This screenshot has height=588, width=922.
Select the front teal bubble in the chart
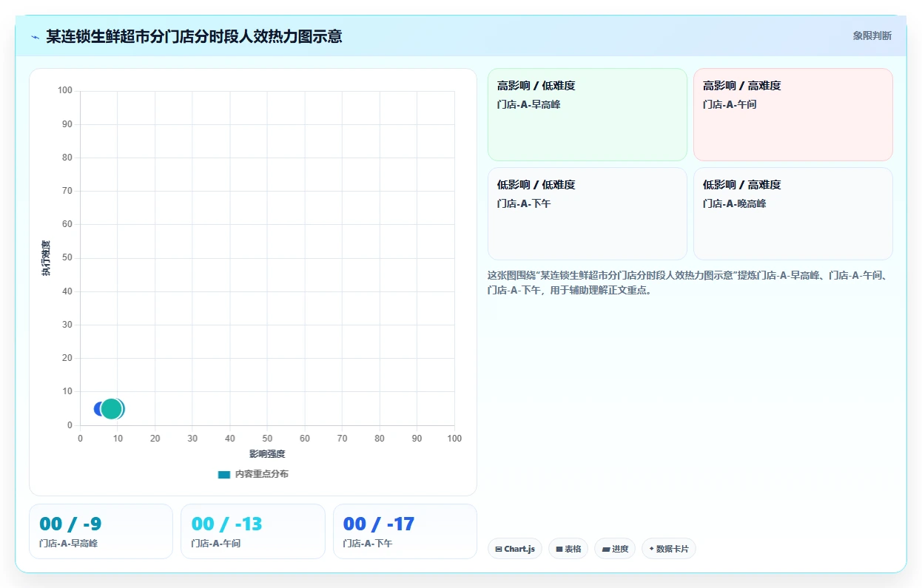112,408
